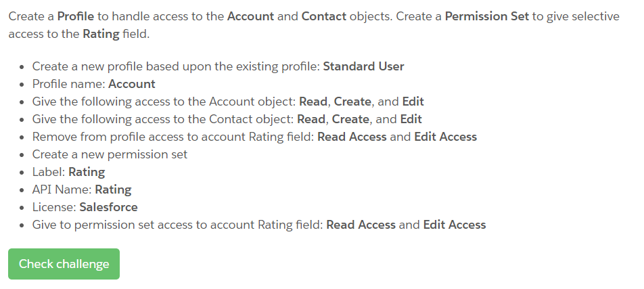The image size is (644, 289).
Task: Click the 'API Name:' label text
Action: pyautogui.click(x=62, y=190)
